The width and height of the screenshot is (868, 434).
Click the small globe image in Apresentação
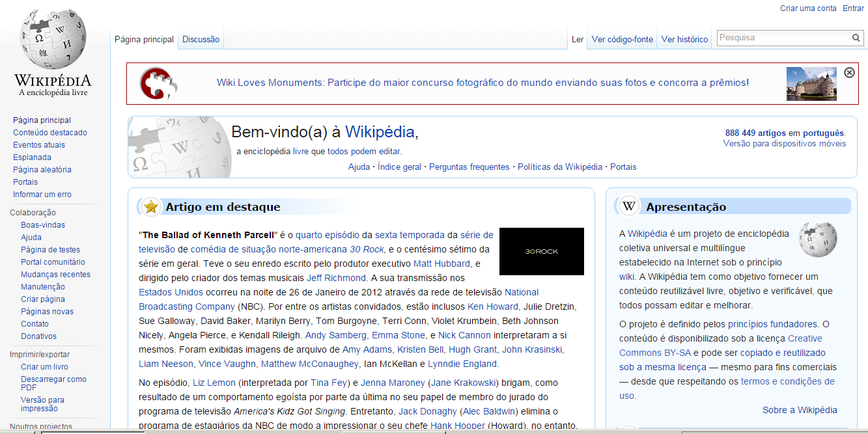point(818,239)
